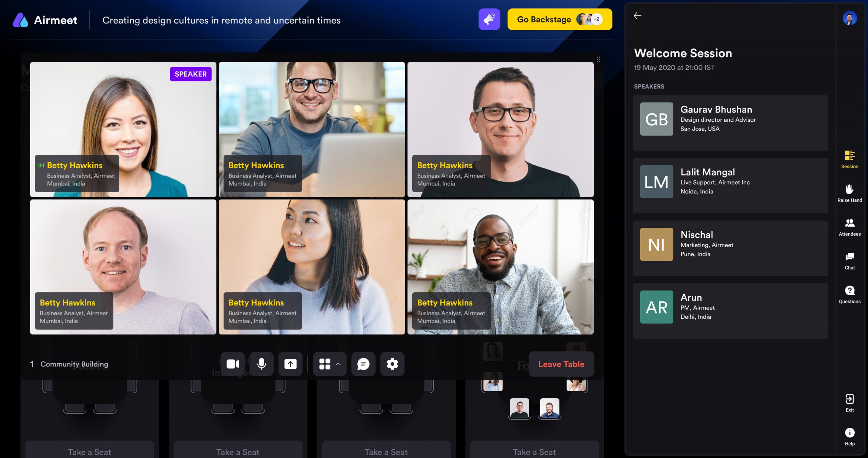Switch to the Session tab

pos(849,159)
